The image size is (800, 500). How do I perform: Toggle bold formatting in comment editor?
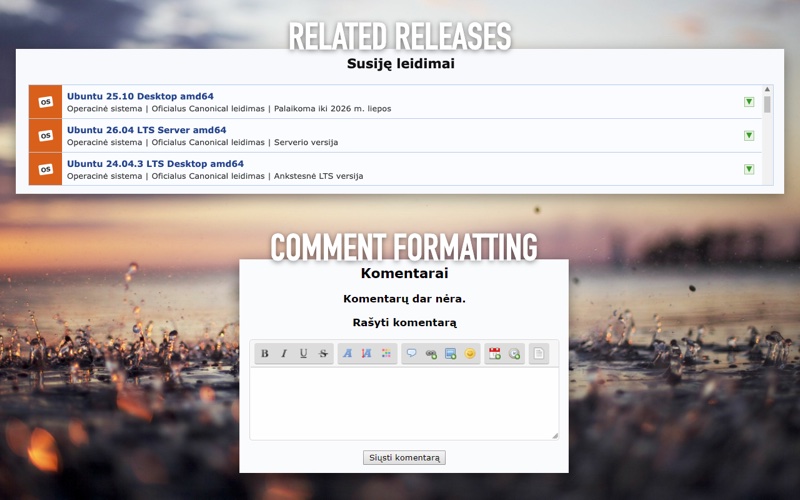coord(265,353)
